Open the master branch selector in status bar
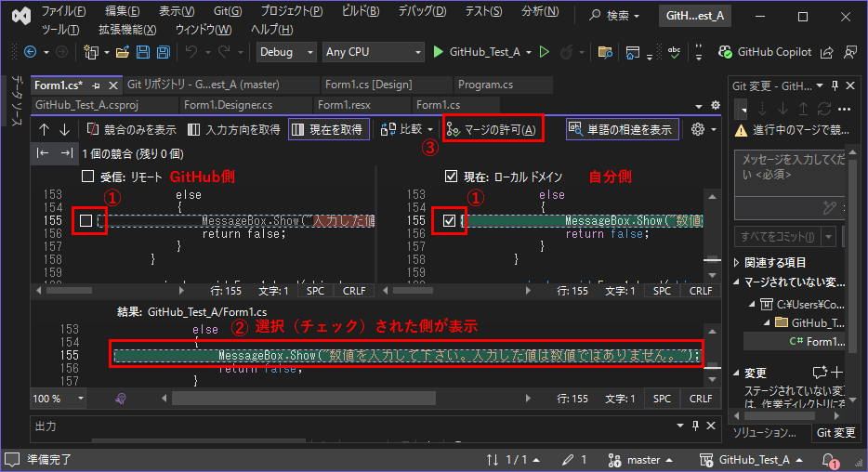 coord(640,460)
